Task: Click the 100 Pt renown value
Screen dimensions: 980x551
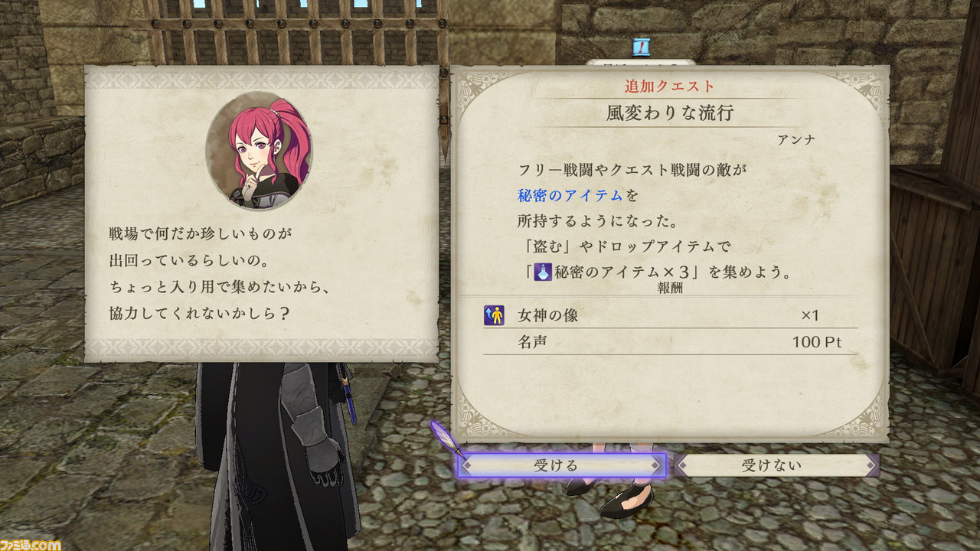Action: [817, 342]
